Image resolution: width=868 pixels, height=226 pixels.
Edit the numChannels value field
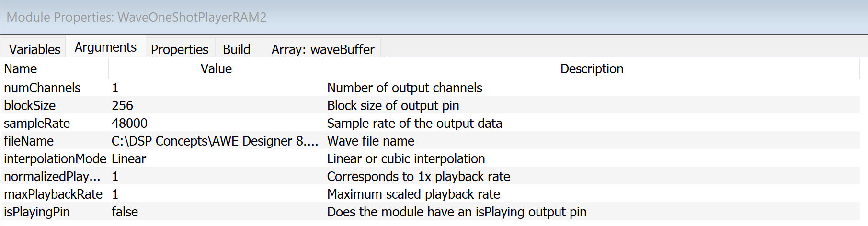click(x=216, y=88)
